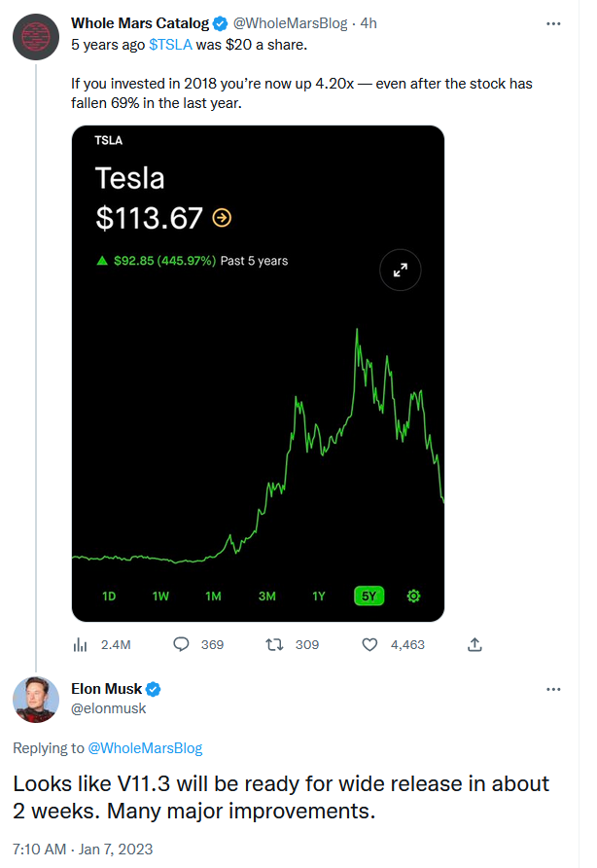Open more options on Elon Musk's reply
Image resolution: width=597 pixels, height=868 pixels.
(553, 689)
